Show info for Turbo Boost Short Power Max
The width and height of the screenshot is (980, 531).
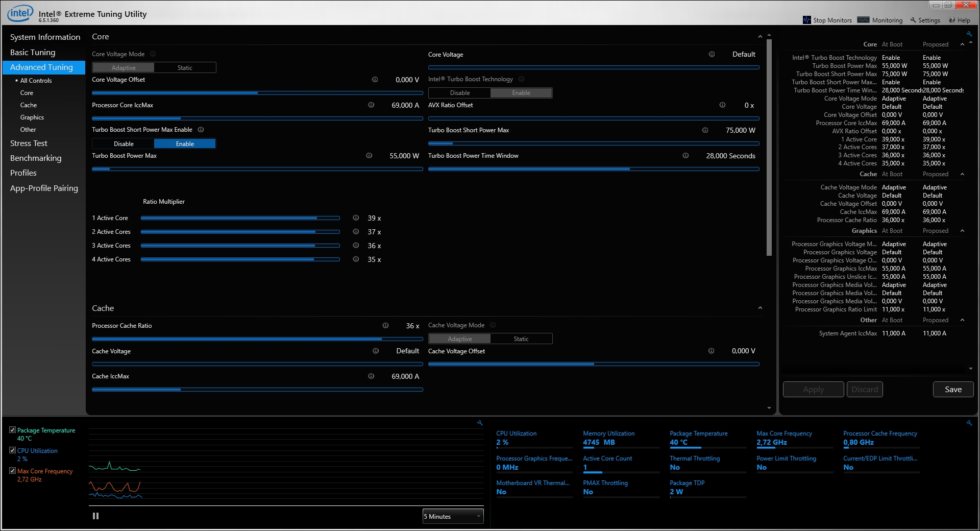coord(705,130)
